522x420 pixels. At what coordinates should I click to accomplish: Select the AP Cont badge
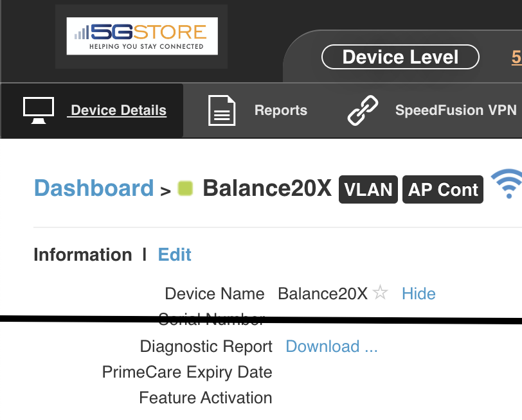coord(443,189)
